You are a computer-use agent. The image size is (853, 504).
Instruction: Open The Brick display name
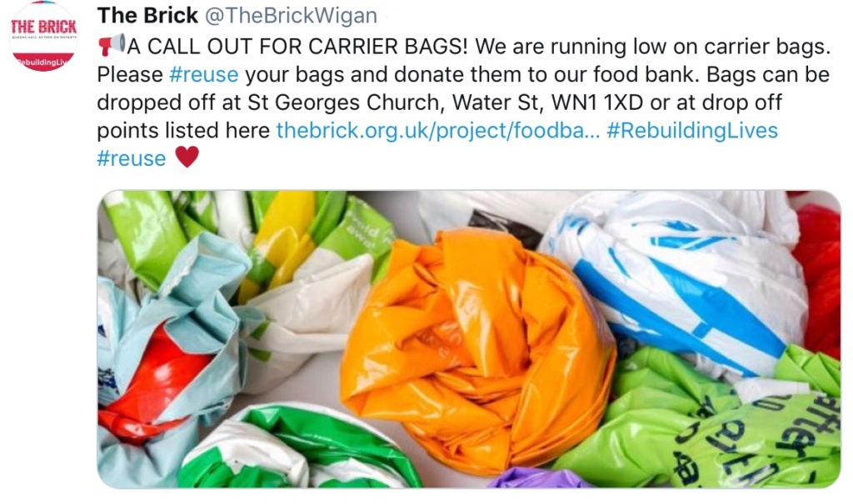click(x=147, y=15)
